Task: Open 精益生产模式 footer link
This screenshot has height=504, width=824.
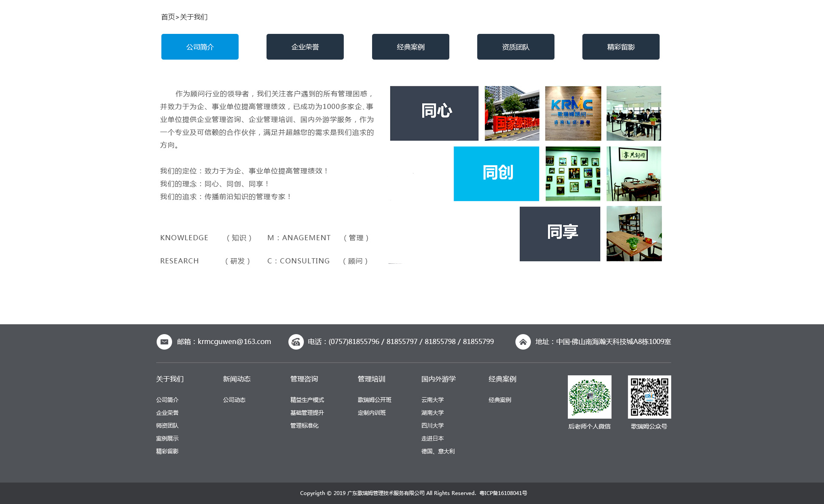Action: coord(307,400)
